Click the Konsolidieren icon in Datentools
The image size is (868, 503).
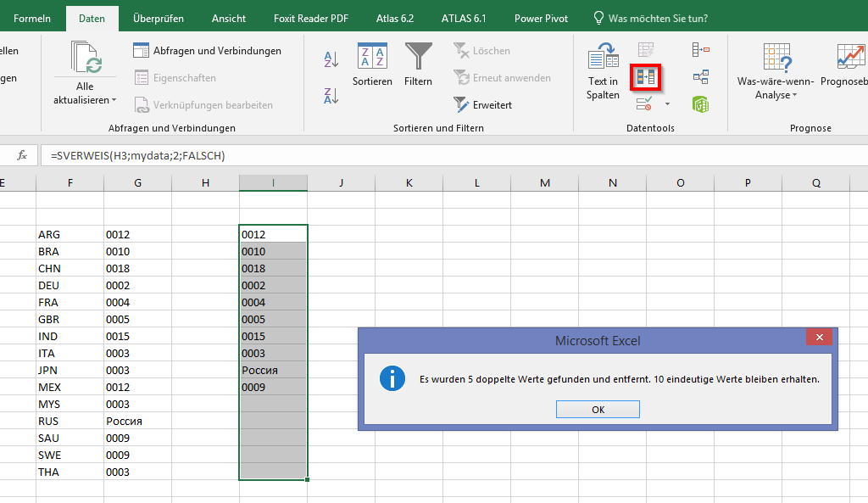[x=700, y=50]
